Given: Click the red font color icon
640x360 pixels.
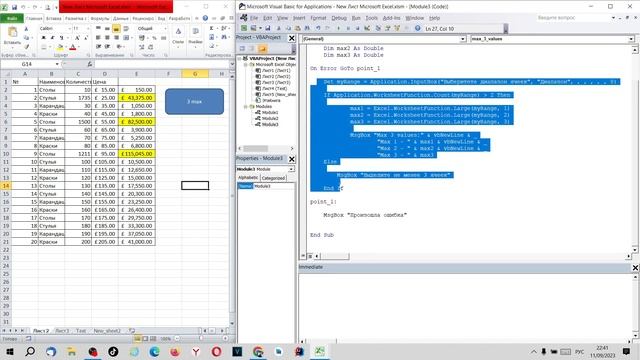Looking at the screenshot, I should tap(73, 47).
